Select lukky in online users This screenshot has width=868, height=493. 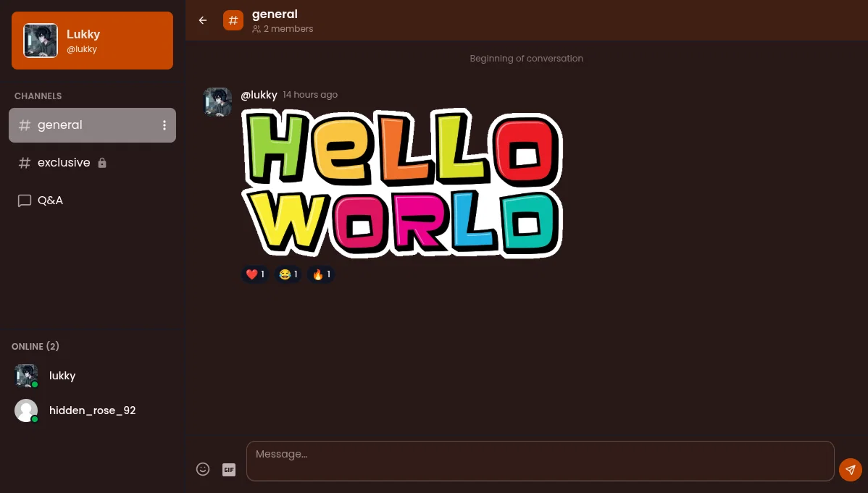pyautogui.click(x=93, y=376)
